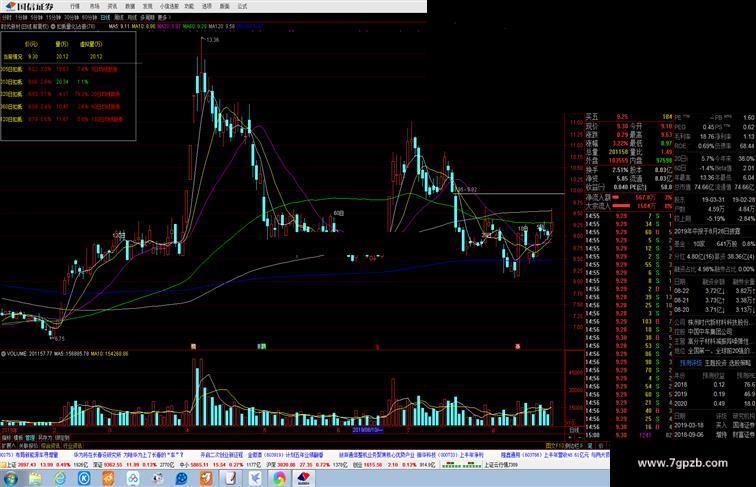Open the 多周期 multi-period view

[147, 18]
